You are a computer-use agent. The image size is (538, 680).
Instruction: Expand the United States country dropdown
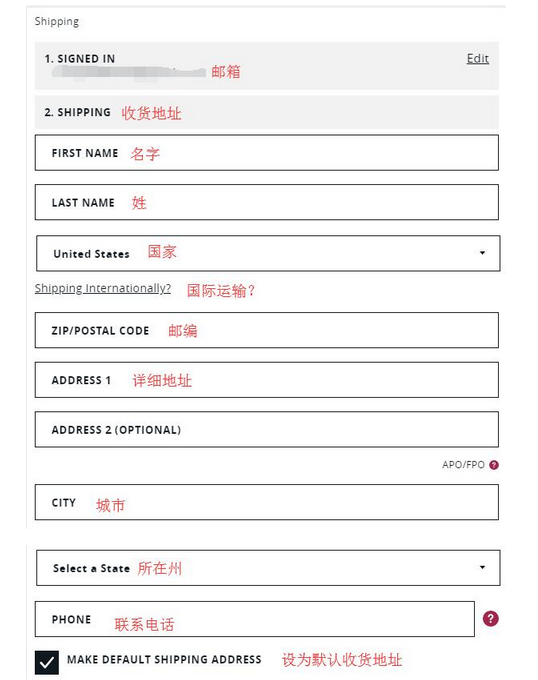pyautogui.click(x=268, y=253)
